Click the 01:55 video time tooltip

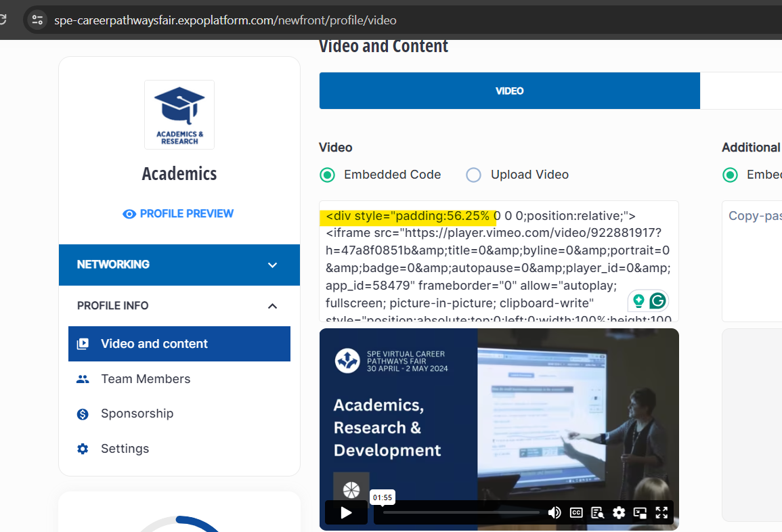tap(383, 497)
